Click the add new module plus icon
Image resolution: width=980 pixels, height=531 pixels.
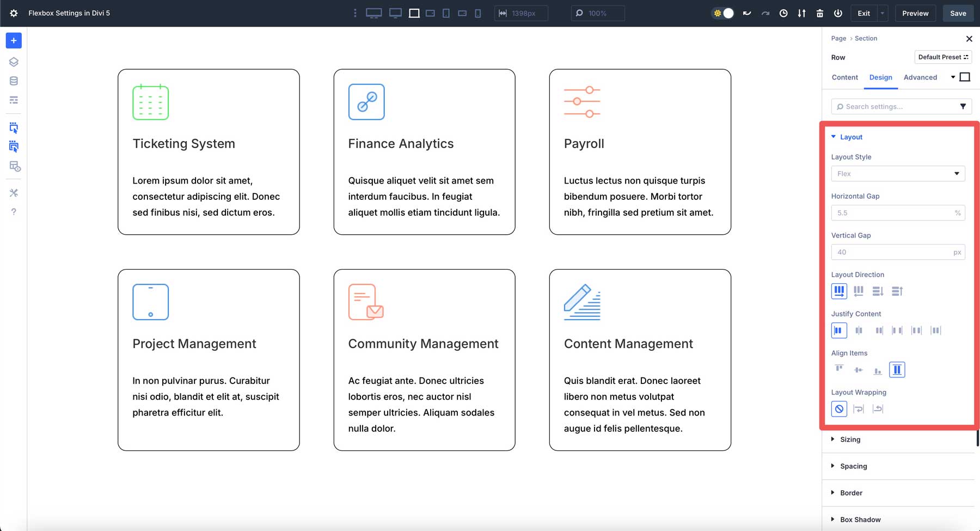point(14,40)
